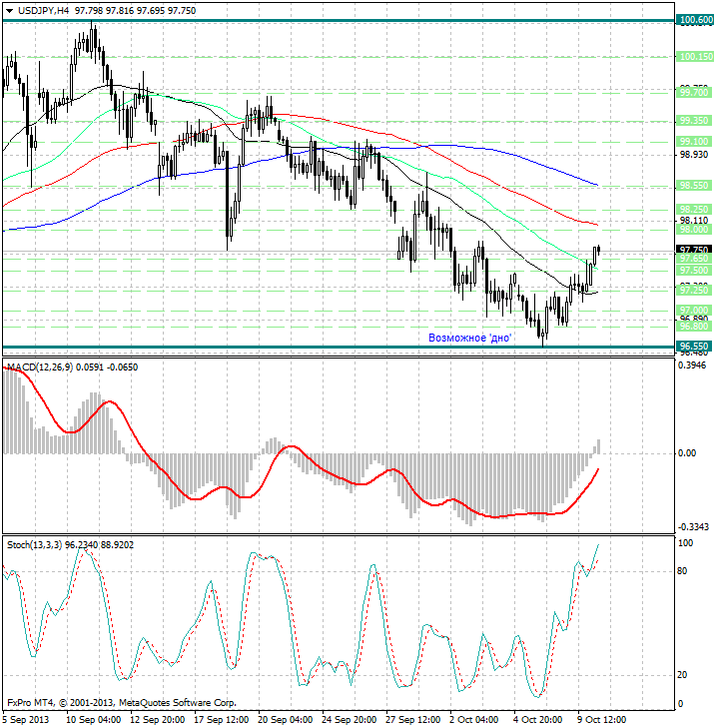The height and width of the screenshot is (728, 714).
Task: Click the 99.700 price level label
Action: pos(694,93)
